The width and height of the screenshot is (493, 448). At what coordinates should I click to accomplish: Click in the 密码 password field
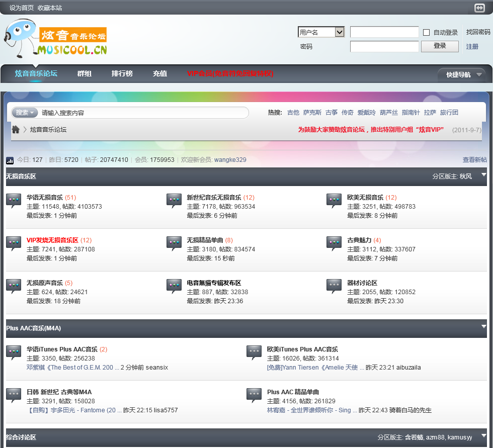(x=384, y=46)
